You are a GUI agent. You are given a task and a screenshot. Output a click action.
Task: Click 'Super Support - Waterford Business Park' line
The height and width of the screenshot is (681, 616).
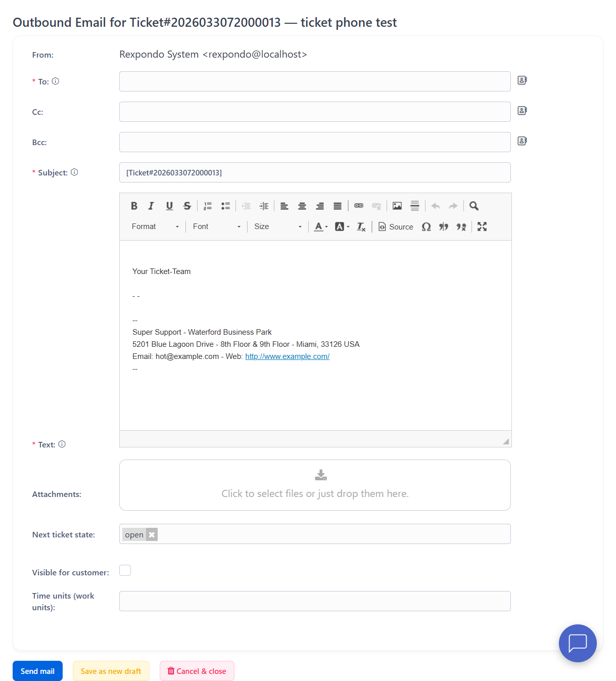click(x=202, y=332)
